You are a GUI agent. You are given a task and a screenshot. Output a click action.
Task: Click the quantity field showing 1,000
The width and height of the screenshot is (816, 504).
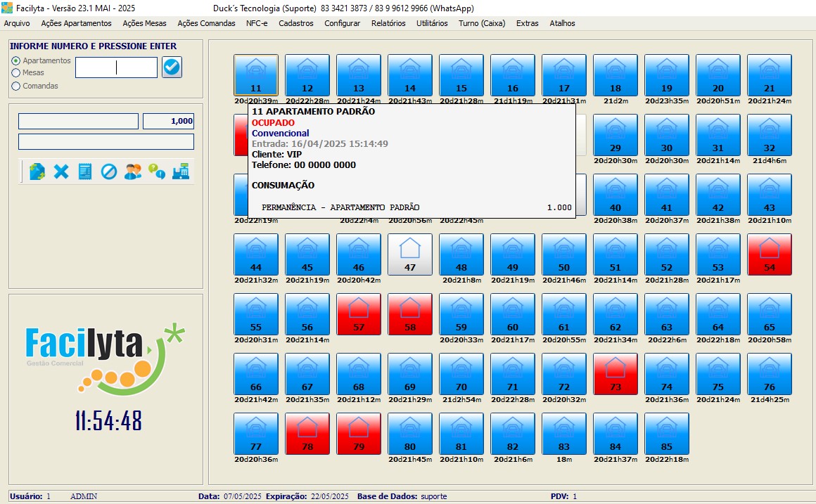point(168,121)
